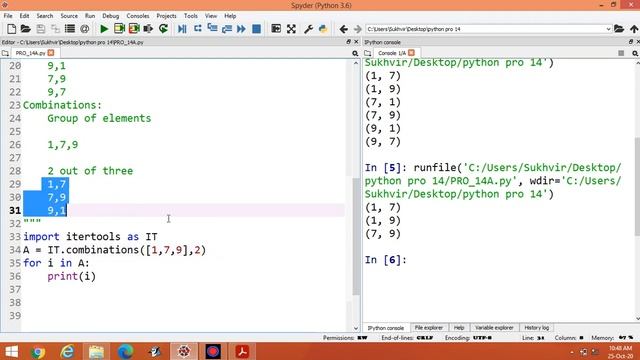Open the working directory path dropdown

point(608,29)
